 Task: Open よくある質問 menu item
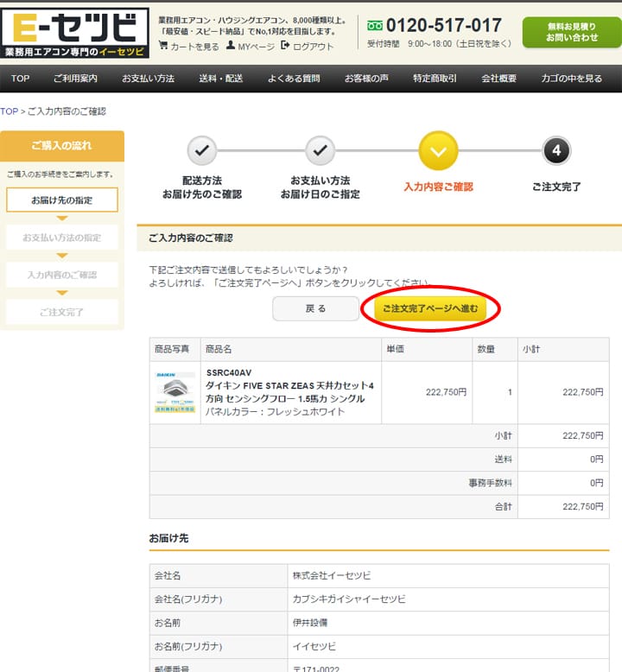[294, 79]
